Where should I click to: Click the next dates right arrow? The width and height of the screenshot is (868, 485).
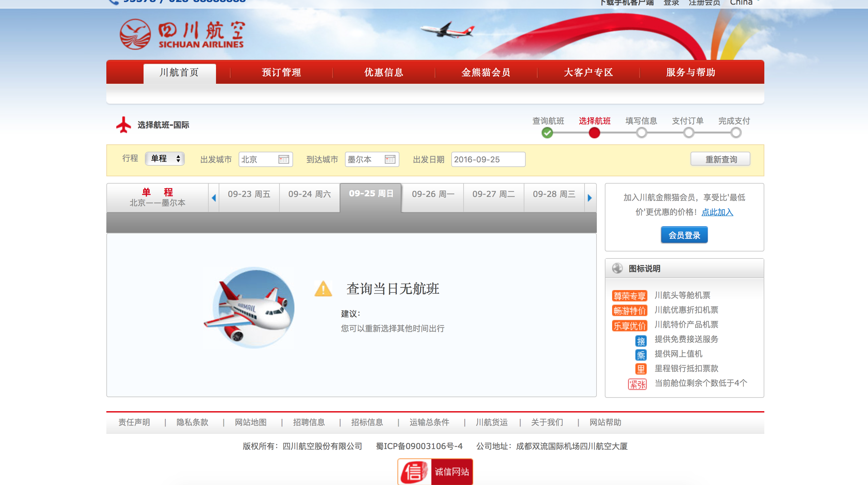(x=590, y=198)
